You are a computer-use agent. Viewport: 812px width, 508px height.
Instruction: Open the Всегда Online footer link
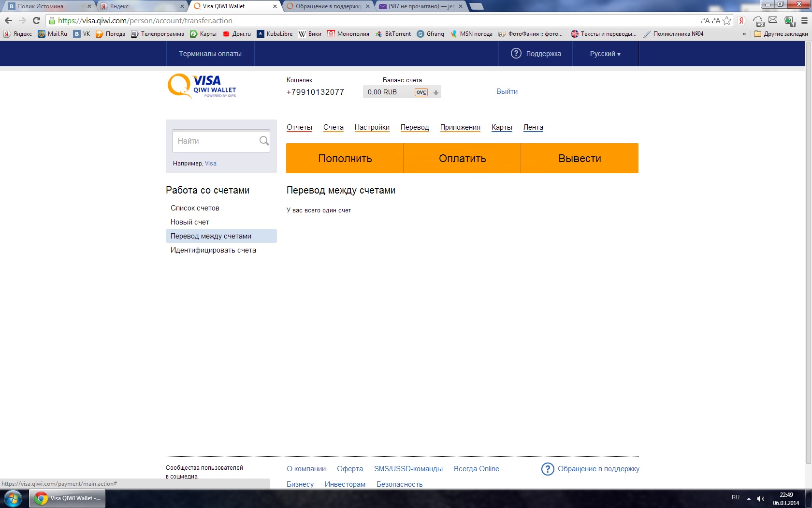click(477, 469)
